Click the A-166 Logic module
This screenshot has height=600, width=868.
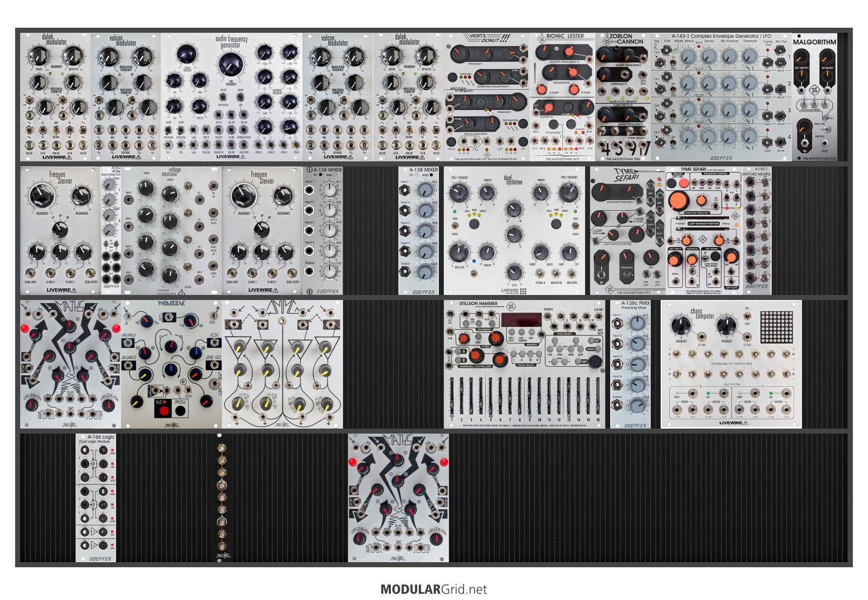tap(96, 498)
